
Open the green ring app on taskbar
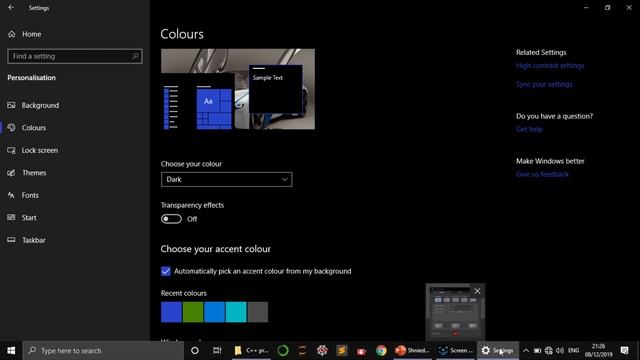tap(283, 351)
